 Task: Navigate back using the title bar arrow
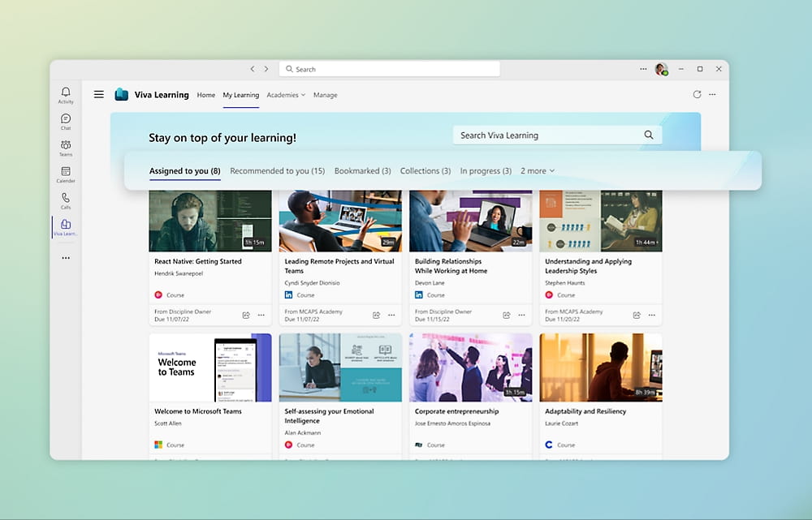tap(253, 70)
